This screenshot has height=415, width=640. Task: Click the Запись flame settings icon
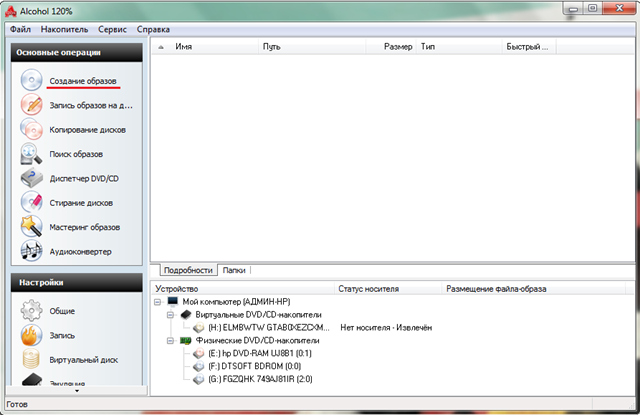(31, 335)
